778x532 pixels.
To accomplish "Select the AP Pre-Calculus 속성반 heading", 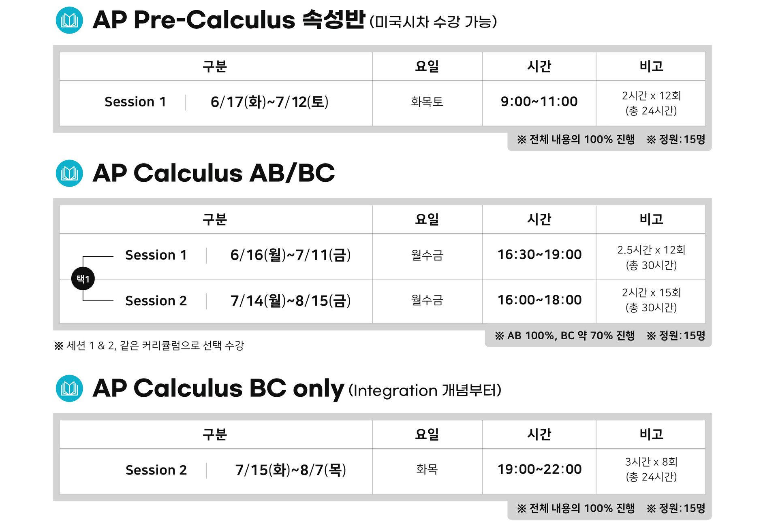I will coord(229,20).
